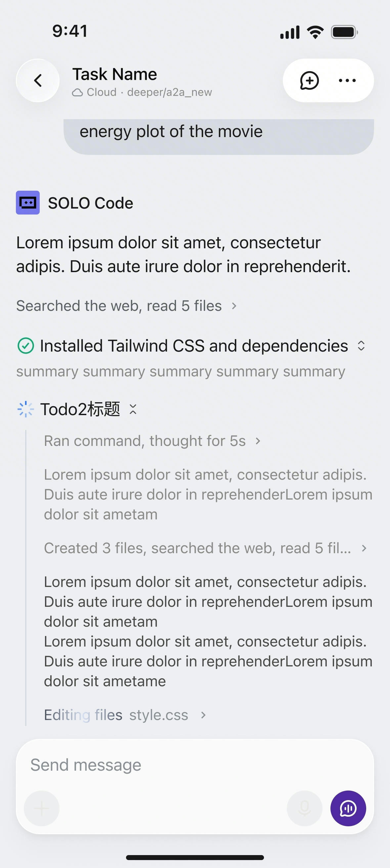This screenshot has height=868, width=390.
Task: Tap the deeper/a2a_new branch label
Action: pyautogui.click(x=169, y=92)
